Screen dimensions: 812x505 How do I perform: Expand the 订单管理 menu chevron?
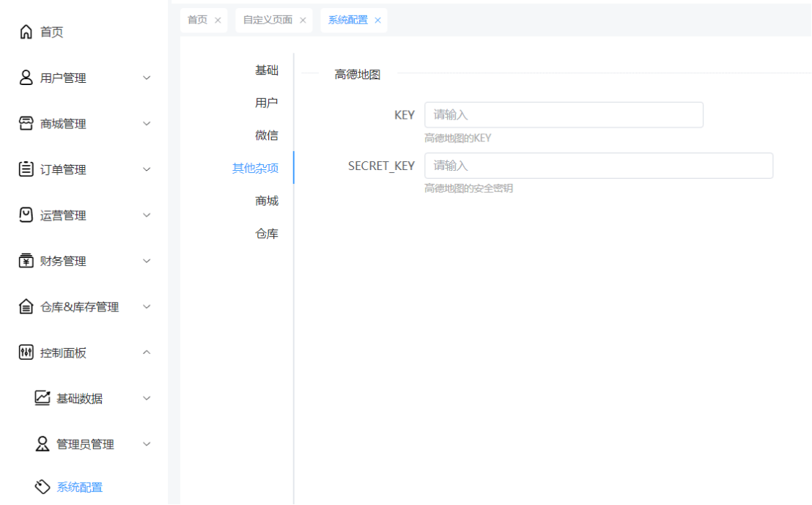point(147,169)
